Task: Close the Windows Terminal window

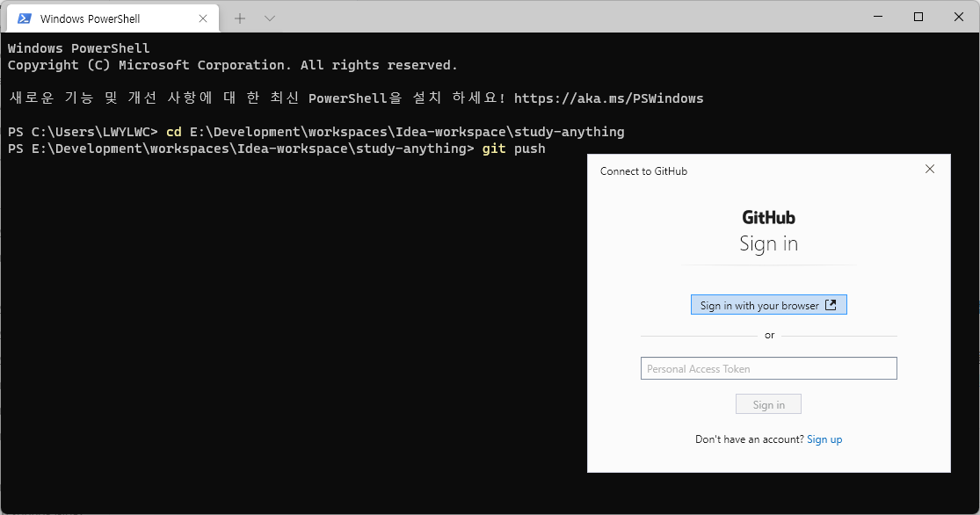Action: pos(959,17)
